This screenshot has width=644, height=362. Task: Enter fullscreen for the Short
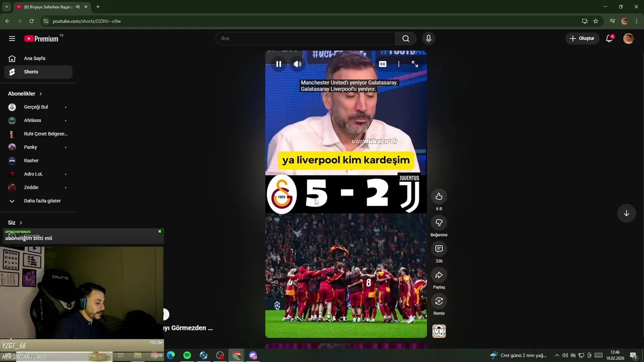click(415, 64)
